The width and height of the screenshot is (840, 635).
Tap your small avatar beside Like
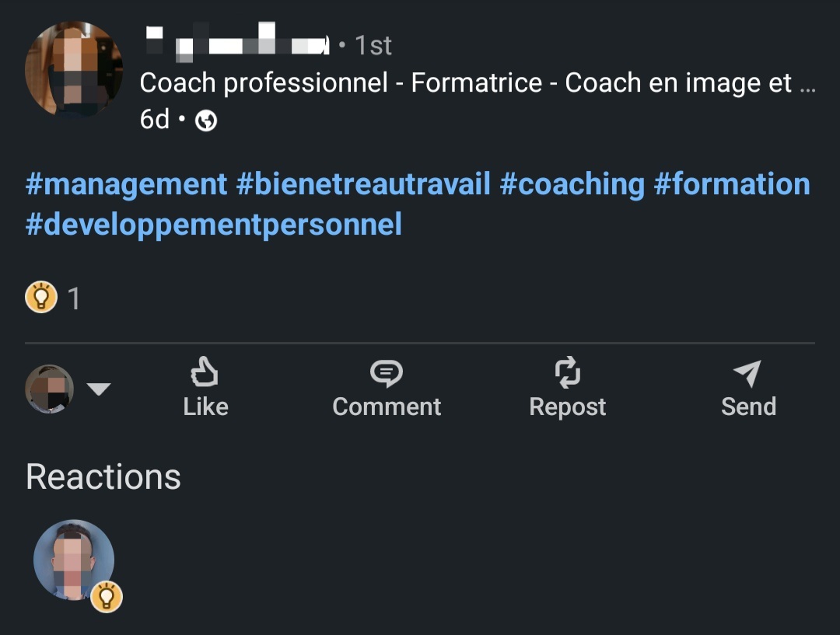(50, 389)
